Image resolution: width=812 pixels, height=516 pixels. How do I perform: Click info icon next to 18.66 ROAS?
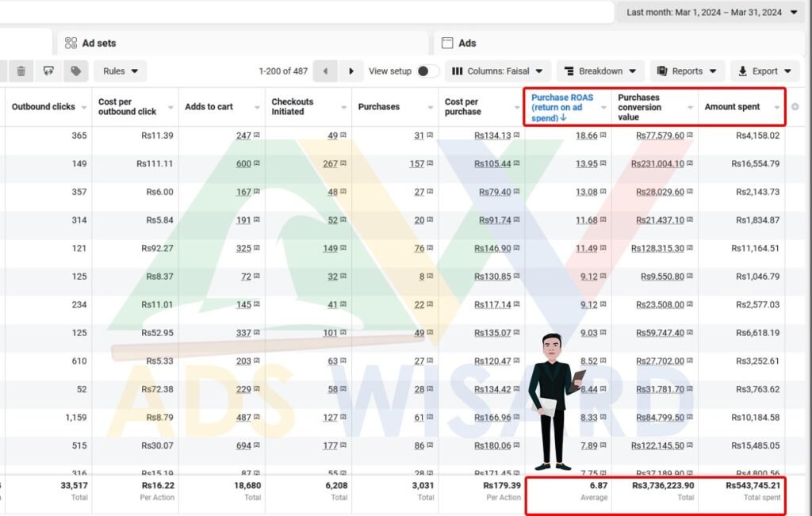pos(603,135)
